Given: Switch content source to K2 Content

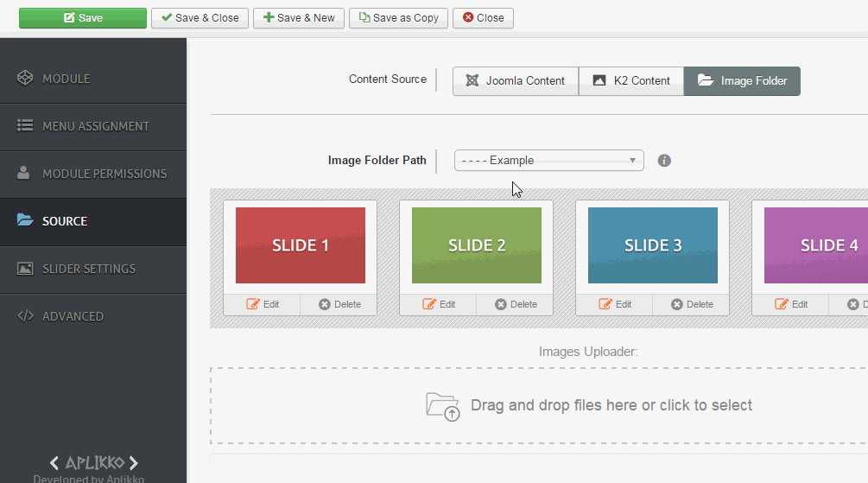Looking at the screenshot, I should click(630, 81).
